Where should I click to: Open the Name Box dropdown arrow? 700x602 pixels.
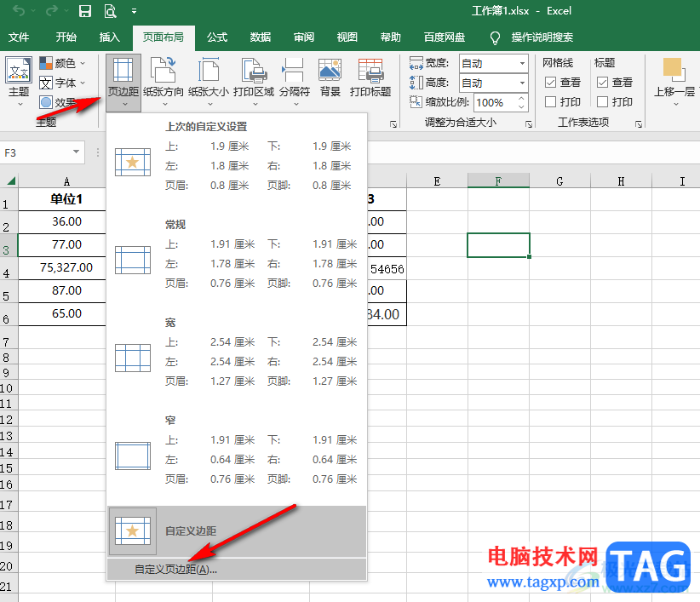coord(77,152)
